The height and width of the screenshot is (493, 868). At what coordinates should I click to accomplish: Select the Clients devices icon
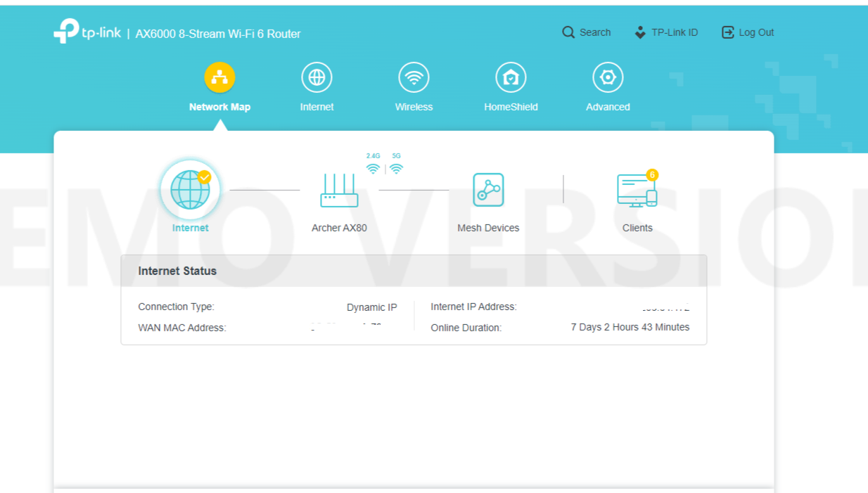click(x=637, y=191)
